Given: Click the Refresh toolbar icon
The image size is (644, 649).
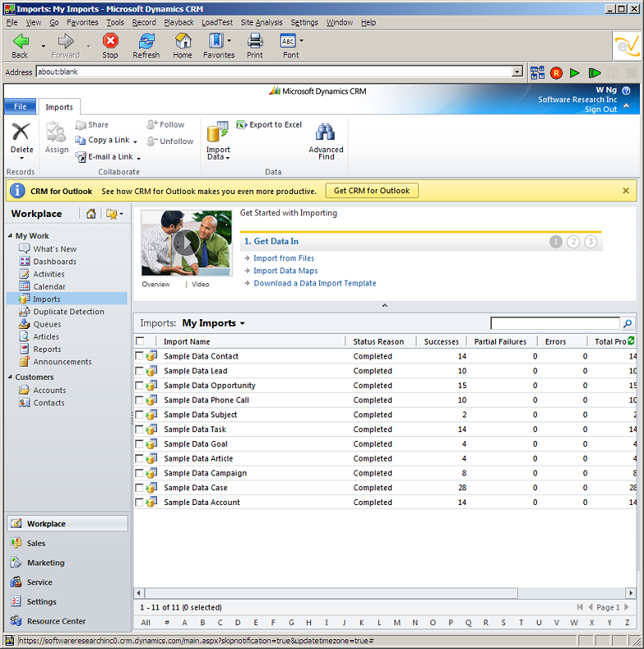Looking at the screenshot, I should (146, 41).
